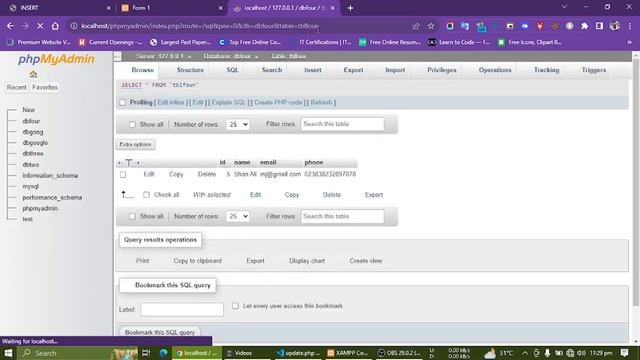Open Task View on taskbar
640x360 pixels.
pyautogui.click(x=146, y=353)
